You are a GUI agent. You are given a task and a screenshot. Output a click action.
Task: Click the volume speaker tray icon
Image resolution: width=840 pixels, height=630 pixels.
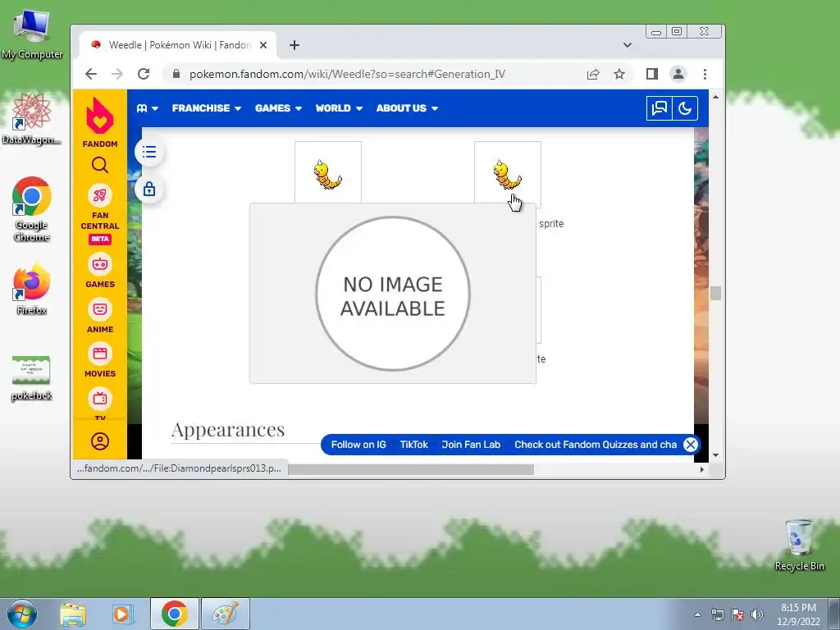(757, 614)
